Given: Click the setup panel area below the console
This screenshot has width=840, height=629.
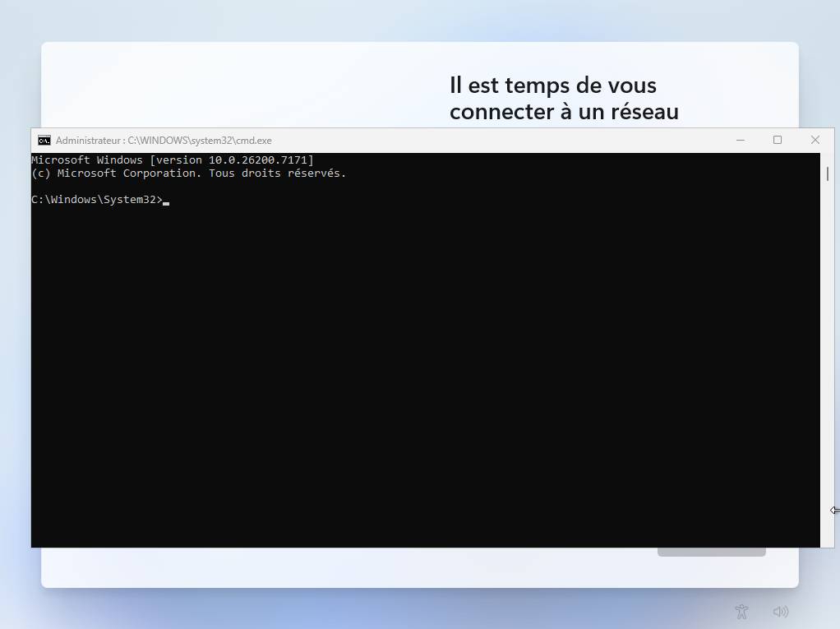Looking at the screenshot, I should [329, 567].
